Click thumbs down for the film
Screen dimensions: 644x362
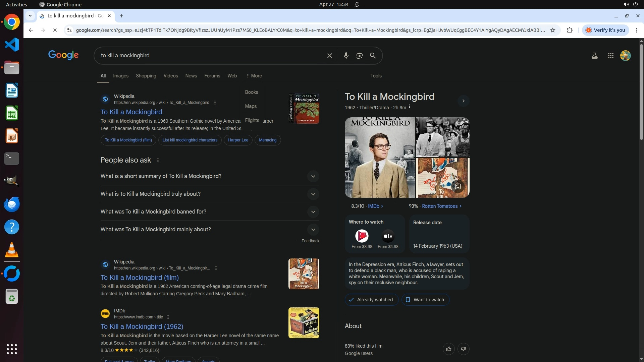[x=463, y=349]
